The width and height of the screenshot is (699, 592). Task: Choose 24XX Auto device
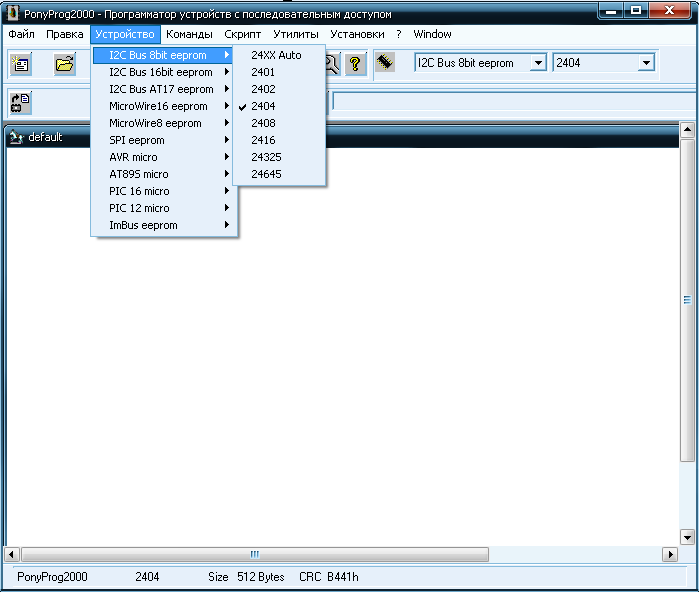279,55
